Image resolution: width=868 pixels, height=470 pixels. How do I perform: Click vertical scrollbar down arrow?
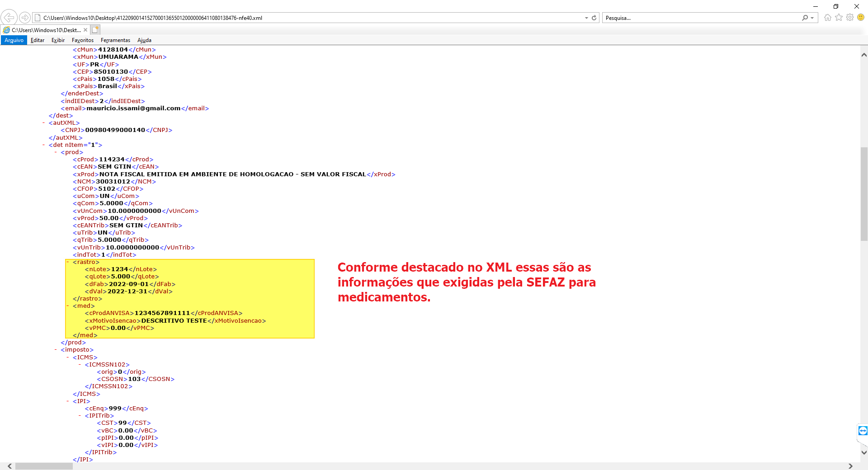tap(864, 452)
